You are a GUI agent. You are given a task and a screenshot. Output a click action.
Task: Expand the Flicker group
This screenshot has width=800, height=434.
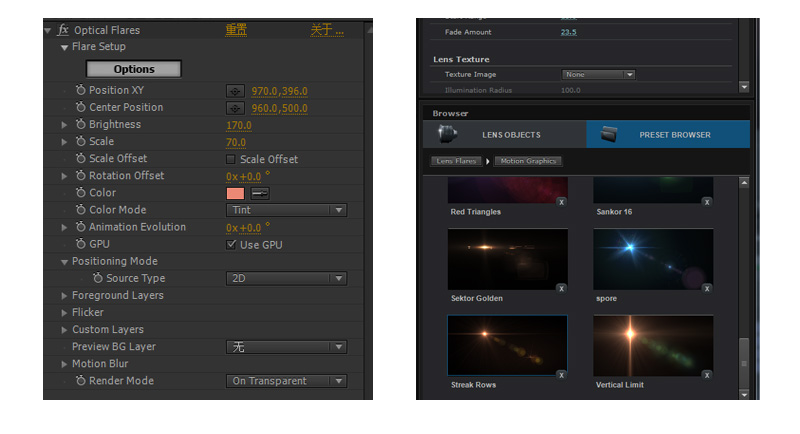click(x=64, y=313)
